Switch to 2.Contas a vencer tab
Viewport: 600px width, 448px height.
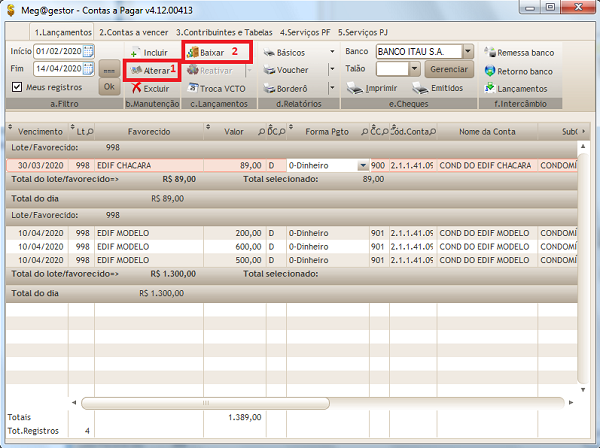pos(134,33)
